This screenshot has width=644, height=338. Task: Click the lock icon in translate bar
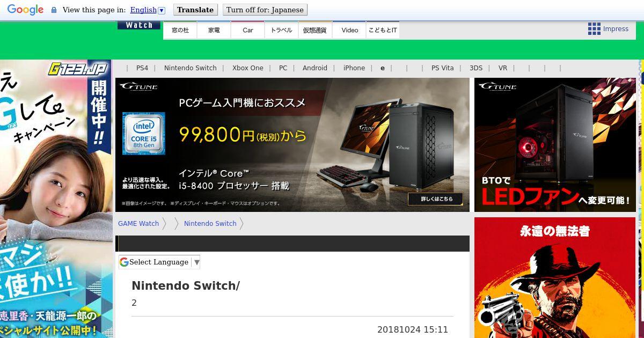pos(54,10)
